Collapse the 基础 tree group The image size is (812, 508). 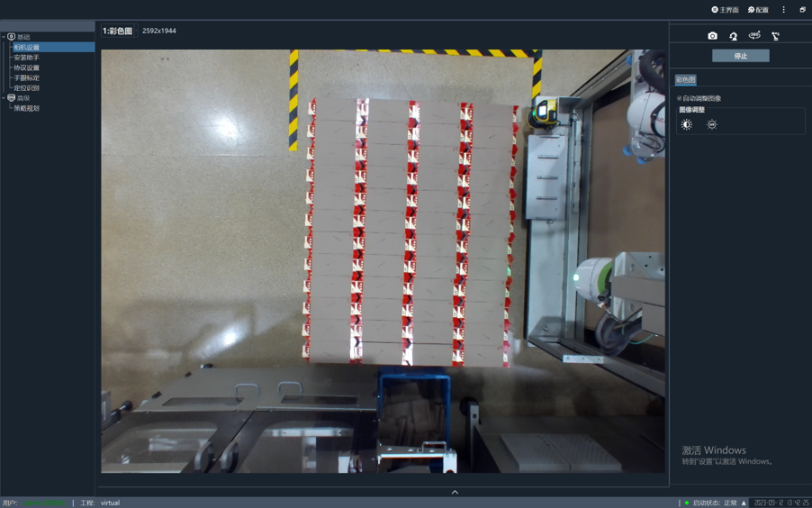coord(4,37)
